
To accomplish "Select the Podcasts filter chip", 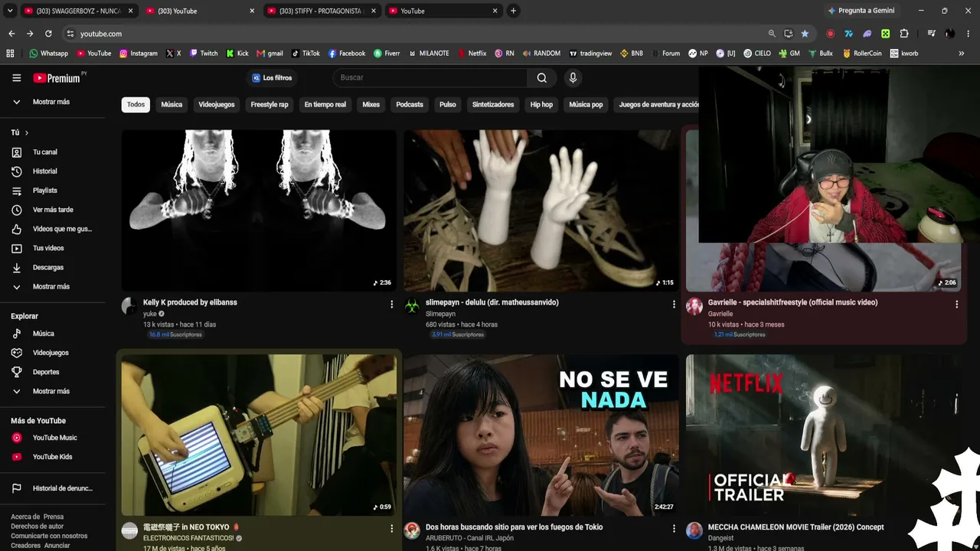I will pos(410,105).
